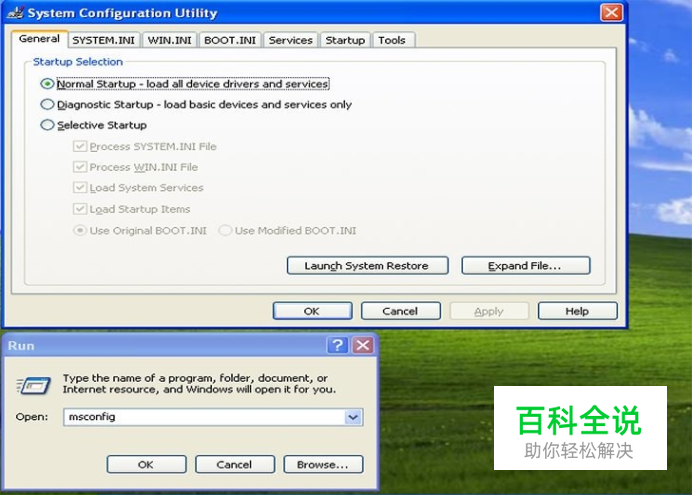Toggle Process WIN.INI File checkbox
The height and width of the screenshot is (495, 692).
pyautogui.click(x=80, y=167)
